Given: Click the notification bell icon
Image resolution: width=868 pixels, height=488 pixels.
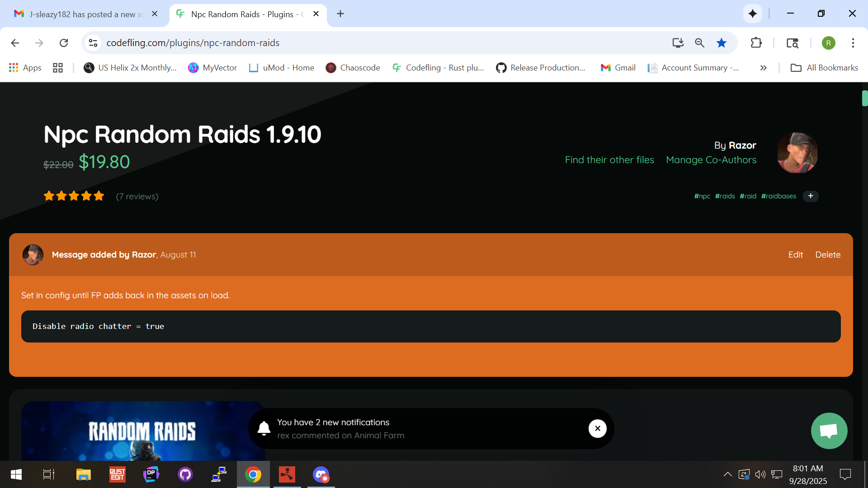Looking at the screenshot, I should pyautogui.click(x=264, y=428).
